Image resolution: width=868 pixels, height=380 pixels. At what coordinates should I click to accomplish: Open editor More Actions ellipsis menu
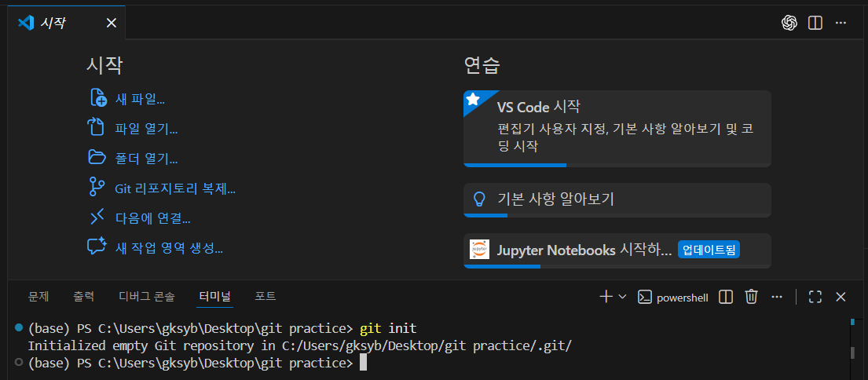click(x=841, y=23)
